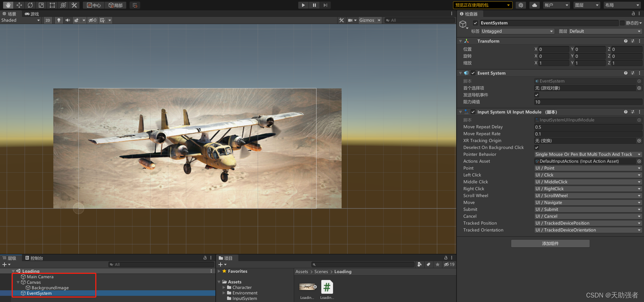Open the Left Click action dropdown
The image size is (644, 302).
[x=588, y=175]
